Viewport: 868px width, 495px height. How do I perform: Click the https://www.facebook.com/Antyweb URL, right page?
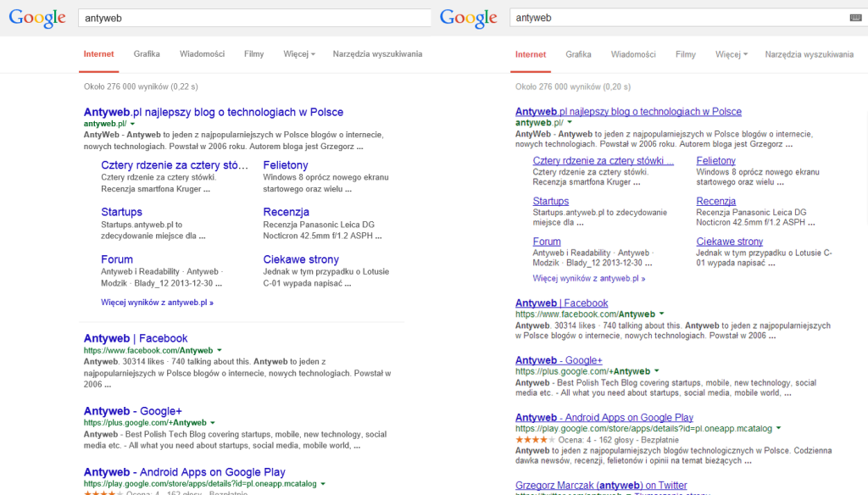point(585,314)
